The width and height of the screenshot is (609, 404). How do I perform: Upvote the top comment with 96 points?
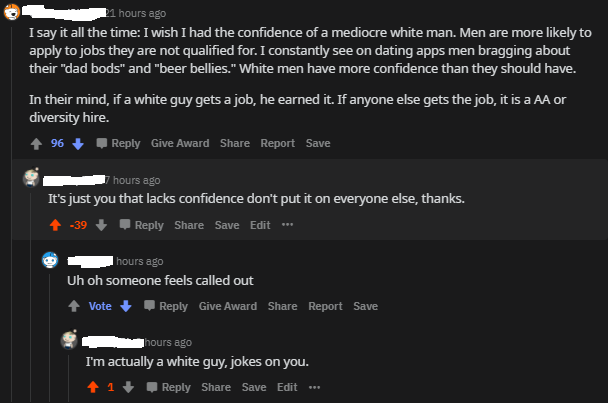click(x=37, y=144)
